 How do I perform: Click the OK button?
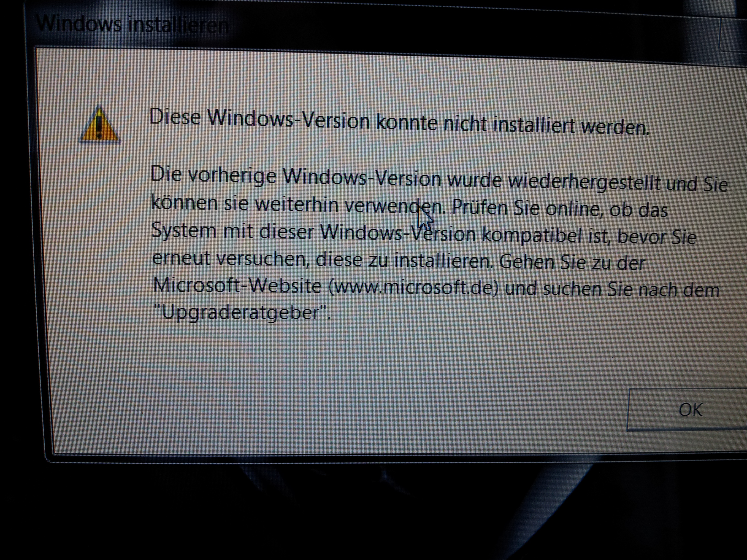(x=687, y=410)
